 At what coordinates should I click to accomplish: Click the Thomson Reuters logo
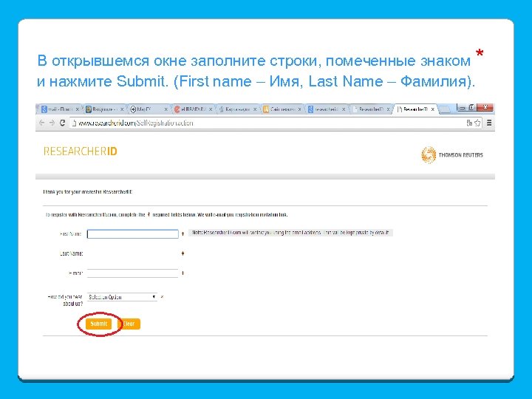click(x=452, y=155)
